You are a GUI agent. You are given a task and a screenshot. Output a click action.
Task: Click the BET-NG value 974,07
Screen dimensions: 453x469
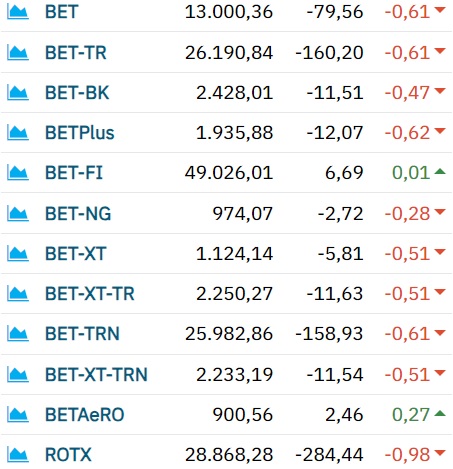click(x=243, y=214)
